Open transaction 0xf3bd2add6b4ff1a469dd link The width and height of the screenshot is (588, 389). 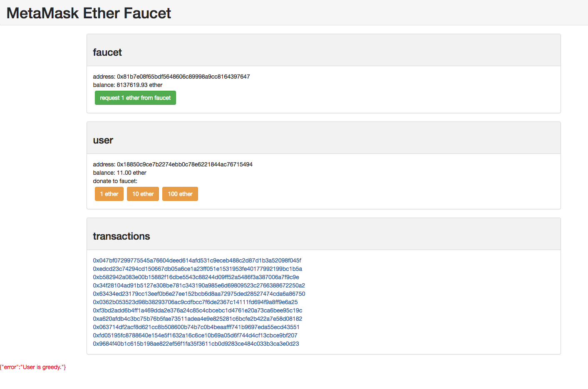pos(198,310)
